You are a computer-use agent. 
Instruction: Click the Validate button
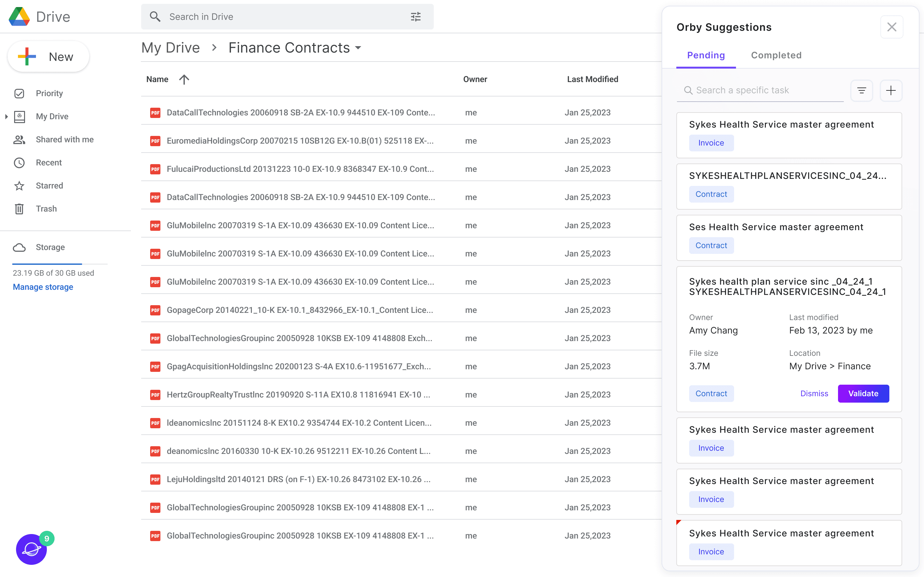pos(863,393)
